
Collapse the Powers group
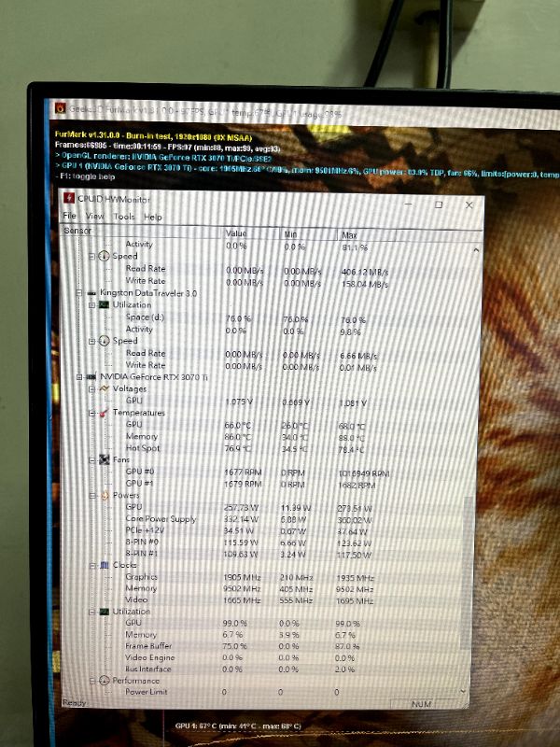(91, 496)
